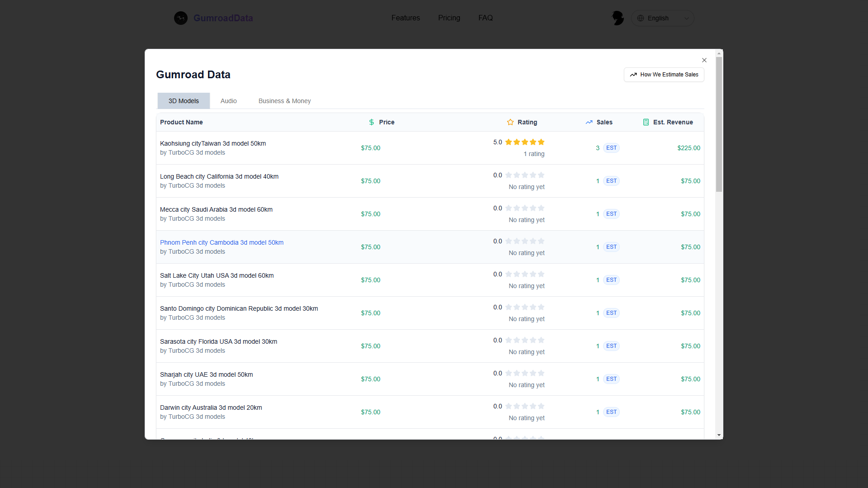Open Phnom Penh city Cambodia 3d model
The width and height of the screenshot is (868, 488).
point(222,242)
